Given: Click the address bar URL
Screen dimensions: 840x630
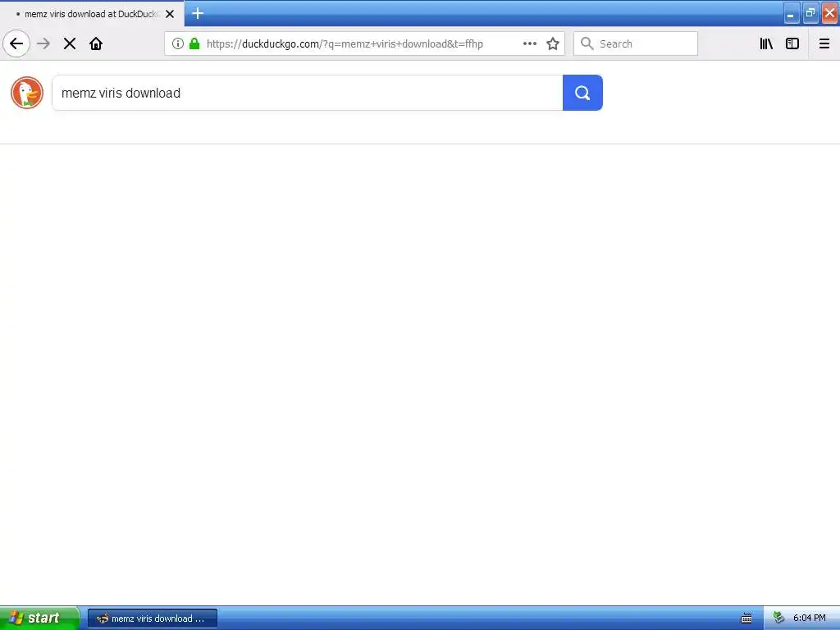Looking at the screenshot, I should pyautogui.click(x=345, y=44).
